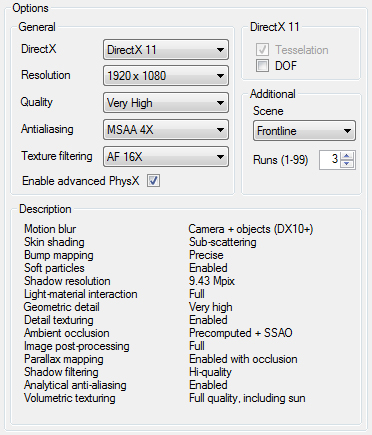Open the Texture filtering AF 16X dropdown
Viewport: 372px width, 435px height.
[166, 156]
